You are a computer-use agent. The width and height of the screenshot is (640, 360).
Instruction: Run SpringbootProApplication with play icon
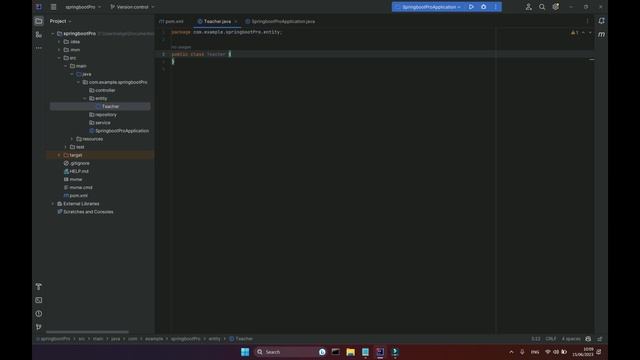(471, 7)
